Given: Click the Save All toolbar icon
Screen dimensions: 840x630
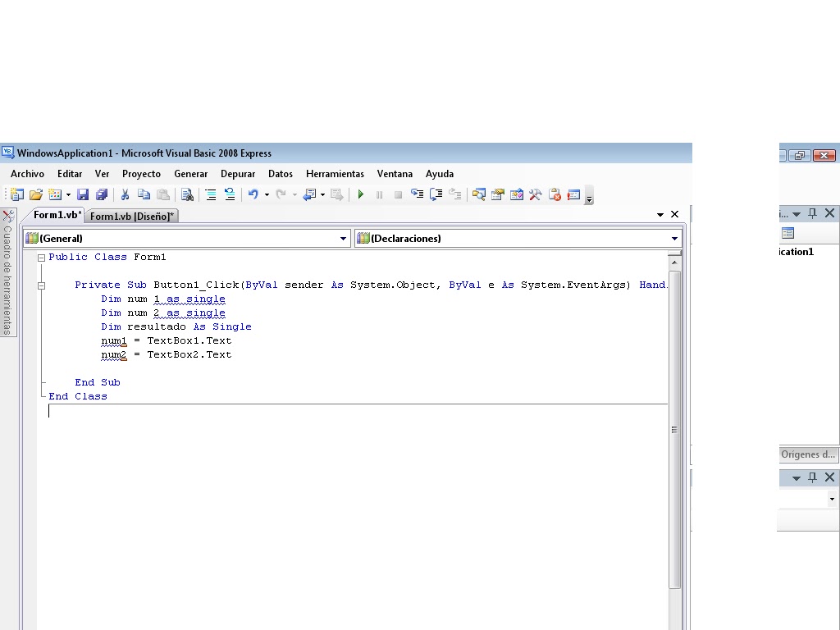Looking at the screenshot, I should pyautogui.click(x=102, y=194).
